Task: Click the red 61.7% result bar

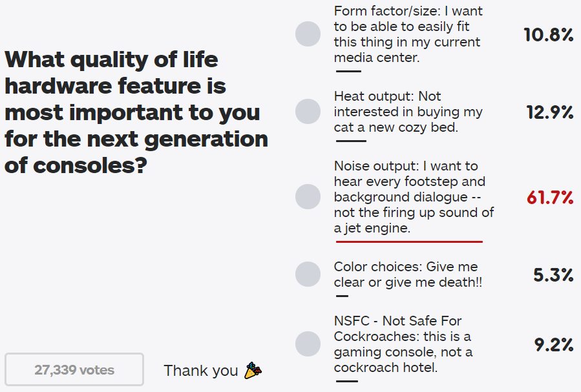Action: point(410,242)
